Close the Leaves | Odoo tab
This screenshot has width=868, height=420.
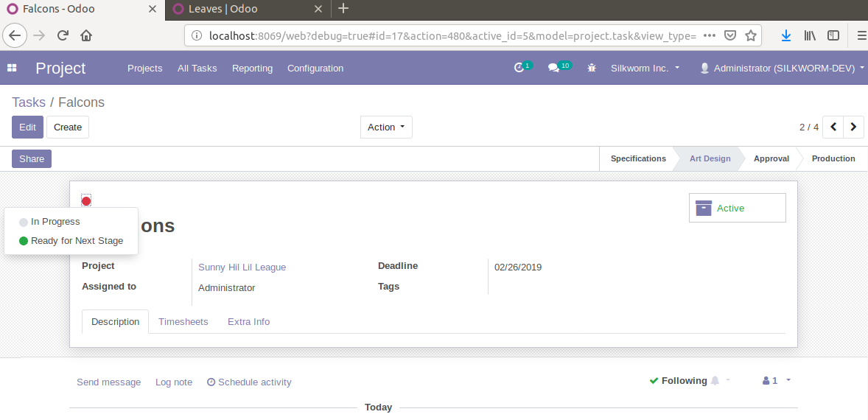tap(318, 9)
